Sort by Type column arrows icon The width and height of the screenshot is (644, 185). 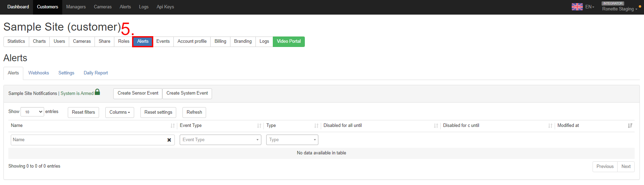[x=316, y=126]
